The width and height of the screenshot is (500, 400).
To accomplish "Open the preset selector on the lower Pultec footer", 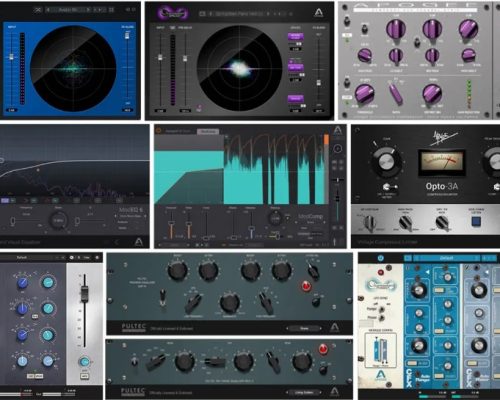I will (x=304, y=392).
